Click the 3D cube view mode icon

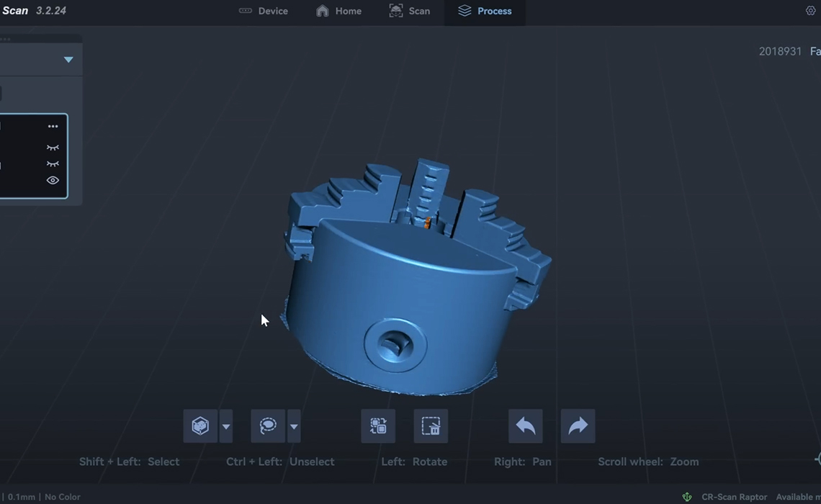(200, 426)
